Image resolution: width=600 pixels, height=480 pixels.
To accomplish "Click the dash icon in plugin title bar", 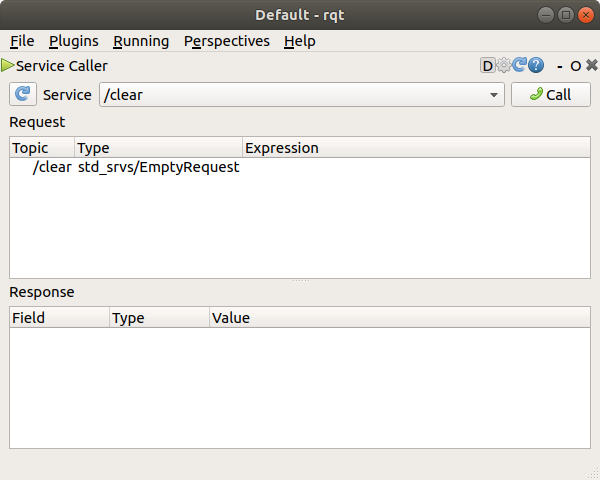I will pos(560,66).
